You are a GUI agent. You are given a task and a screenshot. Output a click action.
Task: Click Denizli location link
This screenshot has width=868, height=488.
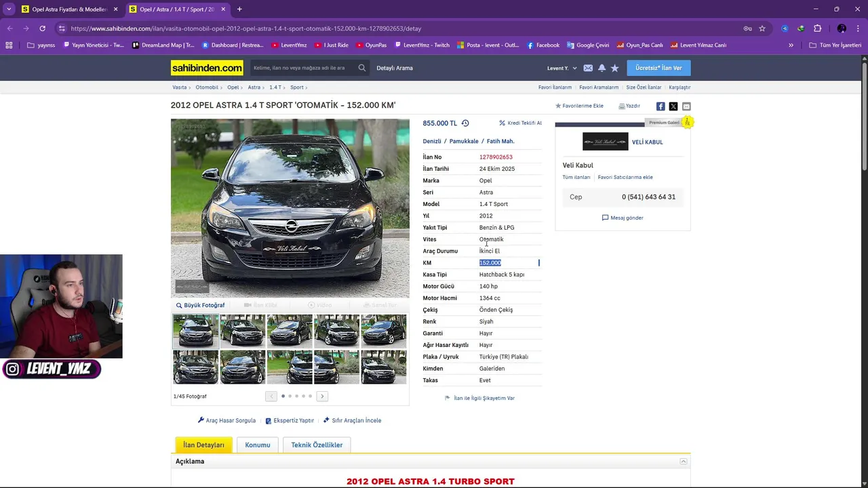(432, 141)
